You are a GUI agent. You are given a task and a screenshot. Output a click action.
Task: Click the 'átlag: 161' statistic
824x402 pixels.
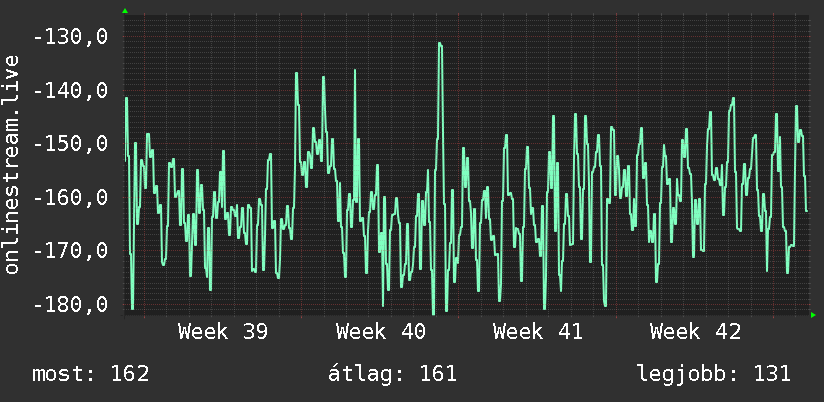(392, 374)
